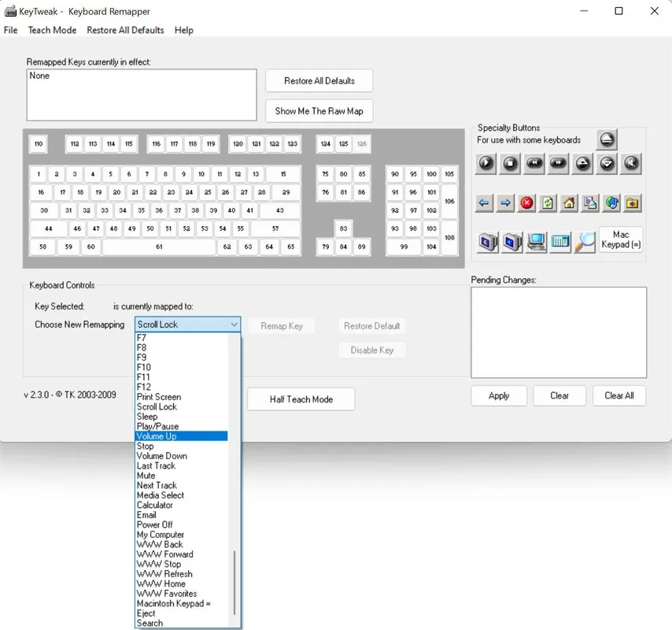
Task: Click the green WWW Refresh page icon
Action: tap(548, 203)
